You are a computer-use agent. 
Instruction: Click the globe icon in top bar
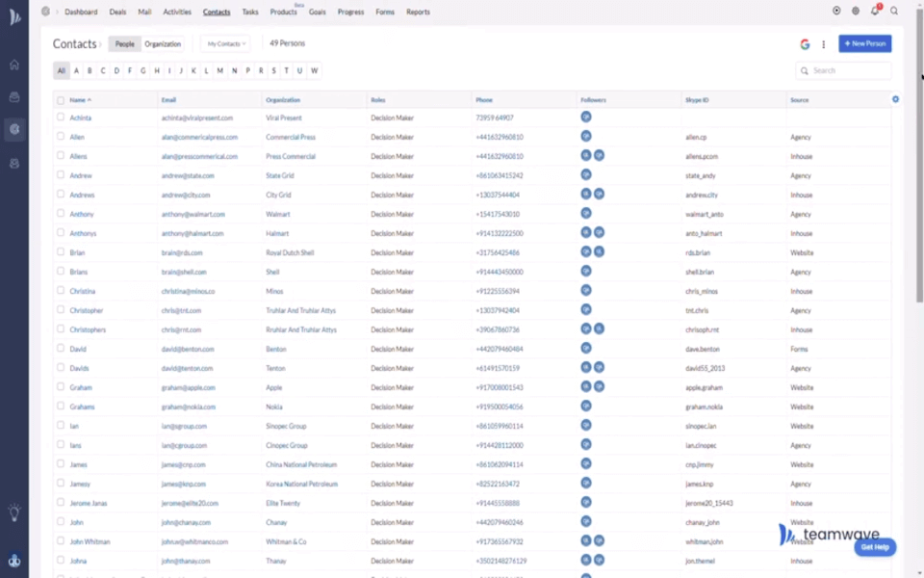856,11
